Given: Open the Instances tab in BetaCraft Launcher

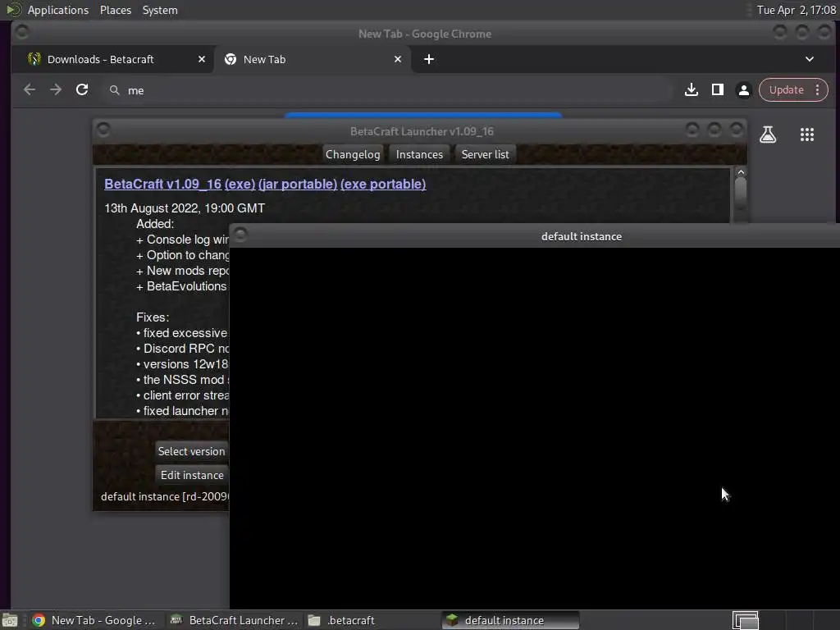Looking at the screenshot, I should click(x=419, y=154).
